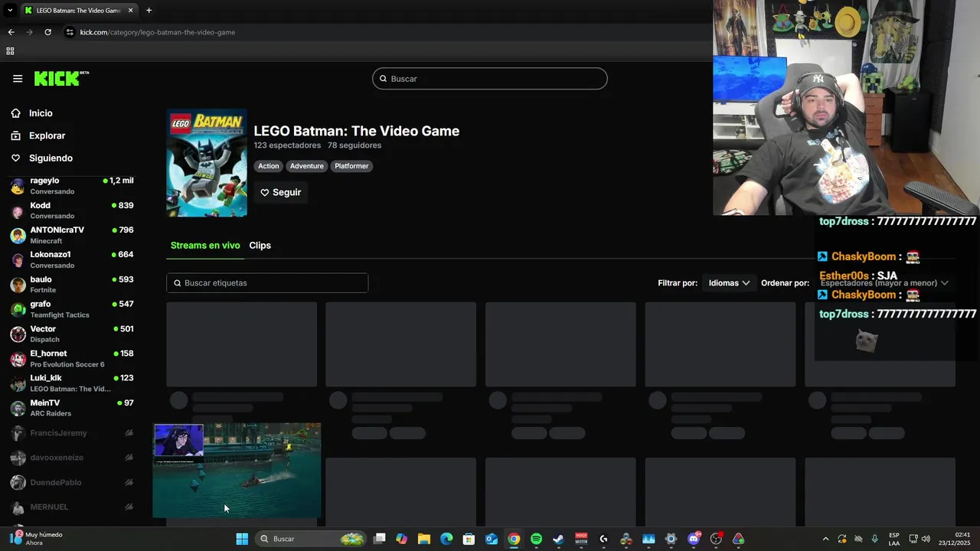Viewport: 980px width, 551px height.
Task: Open Spotify from the taskbar
Action: (x=536, y=539)
